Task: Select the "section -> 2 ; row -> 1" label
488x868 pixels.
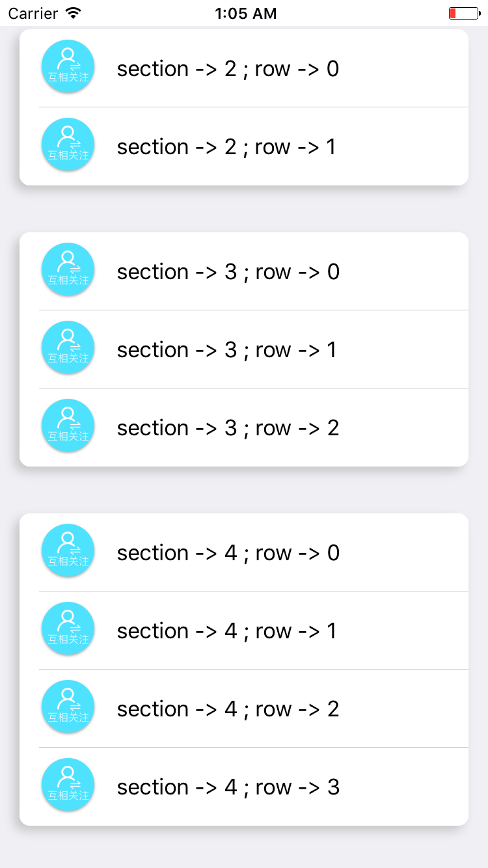Action: [226, 147]
